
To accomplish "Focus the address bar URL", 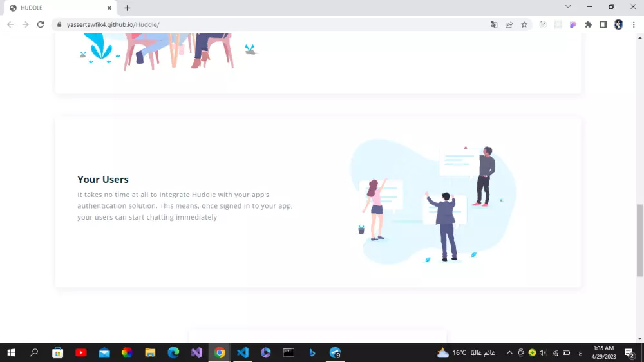I will click(113, 24).
